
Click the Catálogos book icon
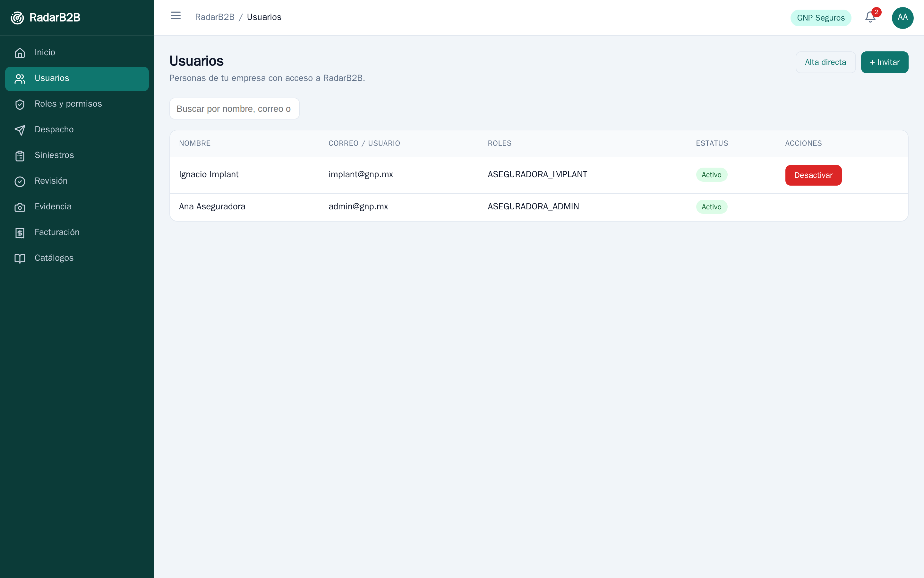tap(20, 258)
